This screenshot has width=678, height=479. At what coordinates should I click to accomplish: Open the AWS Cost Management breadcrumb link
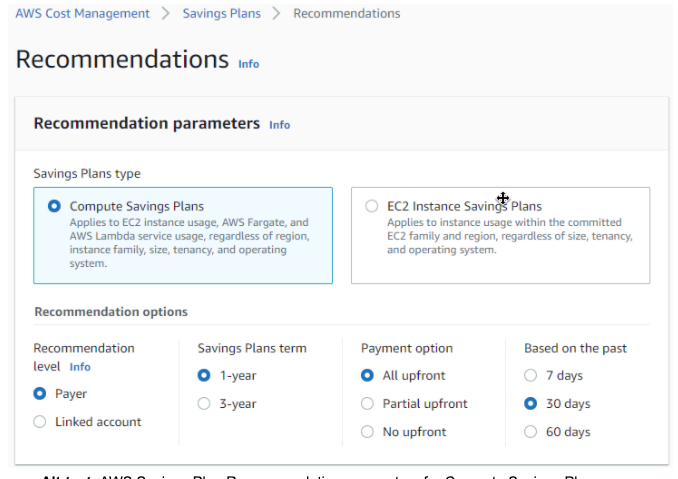83,13
